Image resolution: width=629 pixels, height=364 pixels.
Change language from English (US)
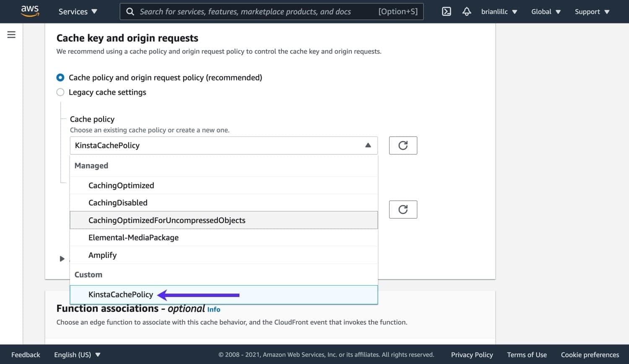[78, 355]
